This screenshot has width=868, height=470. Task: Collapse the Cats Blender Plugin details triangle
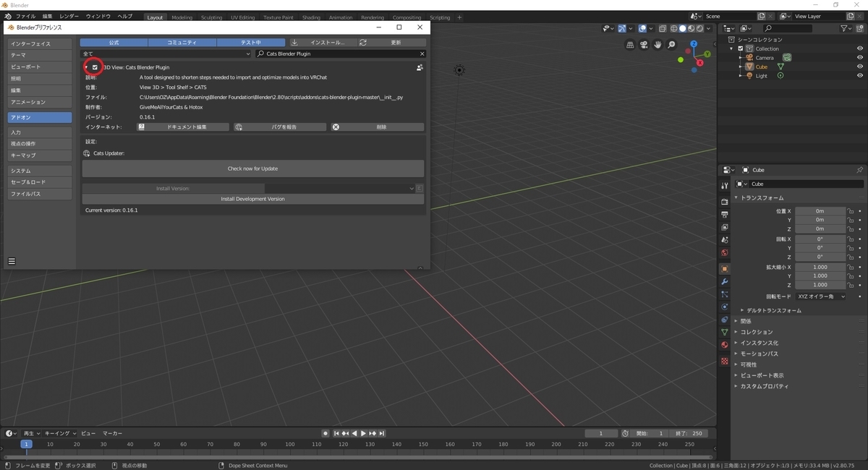(86, 67)
